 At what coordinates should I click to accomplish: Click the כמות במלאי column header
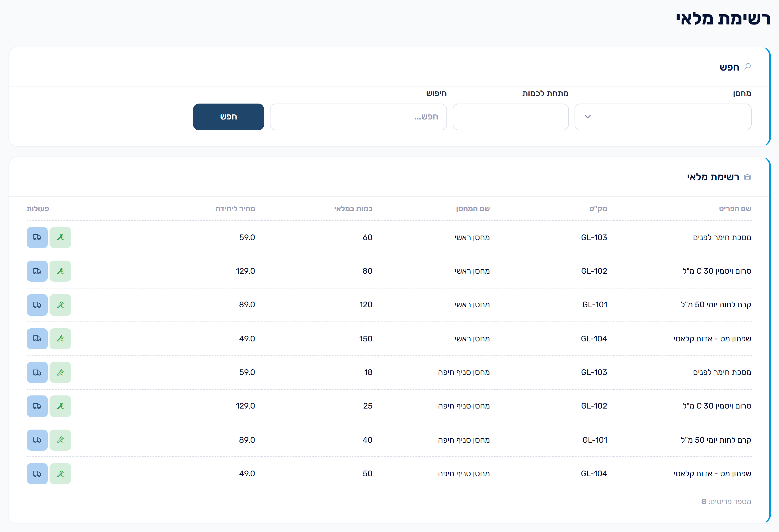coord(353,209)
